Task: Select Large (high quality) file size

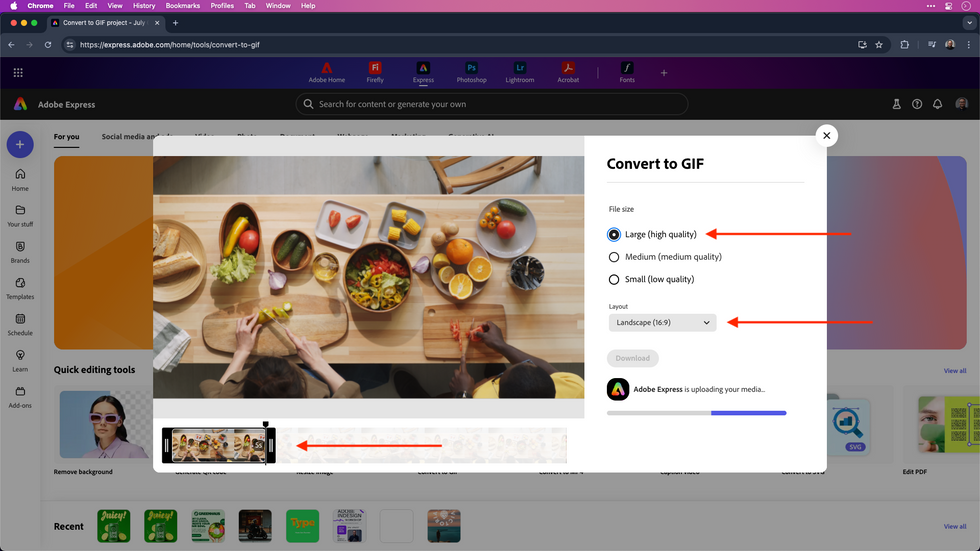Action: [614, 234]
